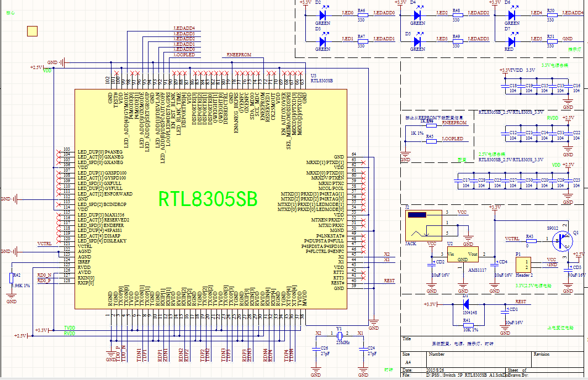Select the D5 green LED symbol

417,41
